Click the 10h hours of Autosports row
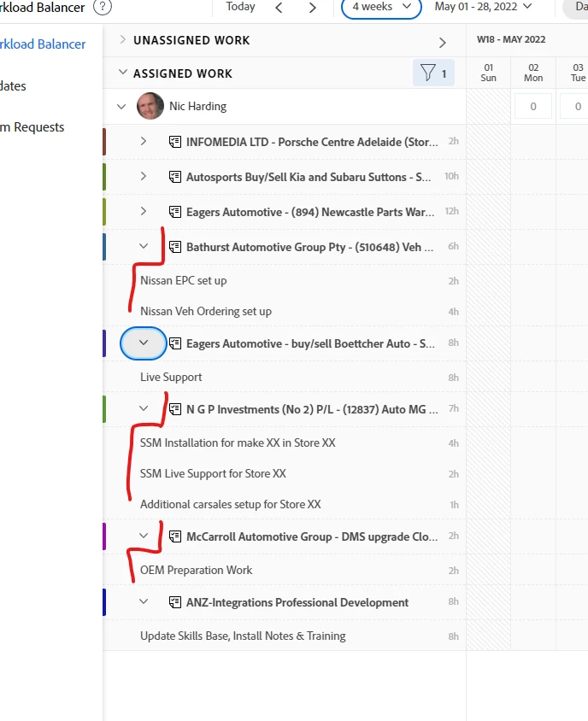Viewport: 588px width, 721px height. pos(451,176)
